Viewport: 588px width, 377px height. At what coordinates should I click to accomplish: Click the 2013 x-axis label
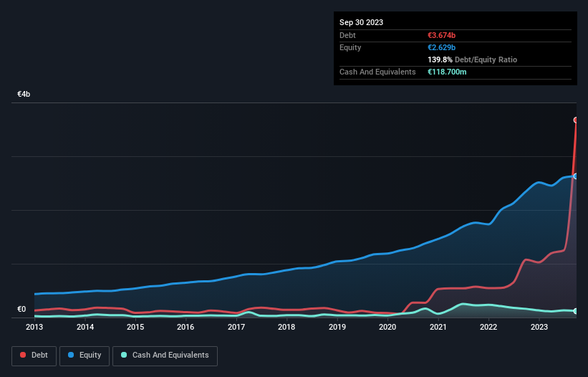point(34,327)
